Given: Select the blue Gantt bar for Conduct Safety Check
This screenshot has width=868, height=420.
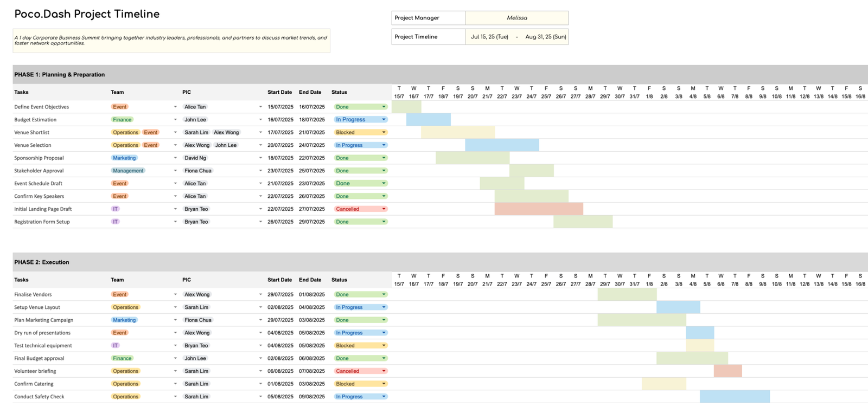Looking at the screenshot, I should click(x=734, y=397).
